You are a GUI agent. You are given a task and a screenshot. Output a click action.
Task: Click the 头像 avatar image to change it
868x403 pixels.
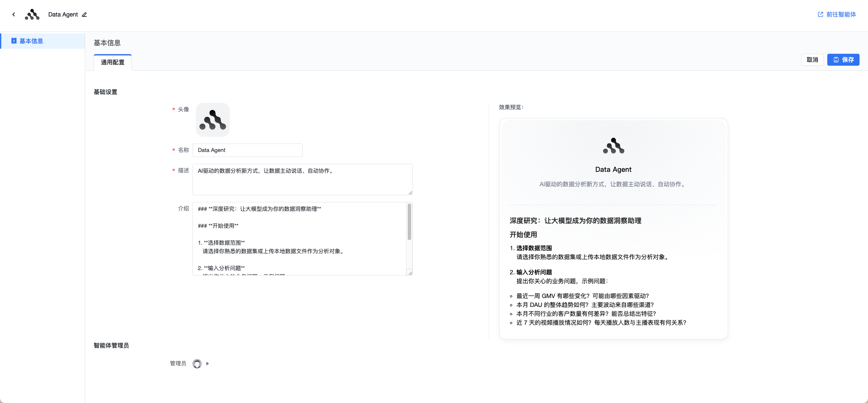[x=213, y=120]
